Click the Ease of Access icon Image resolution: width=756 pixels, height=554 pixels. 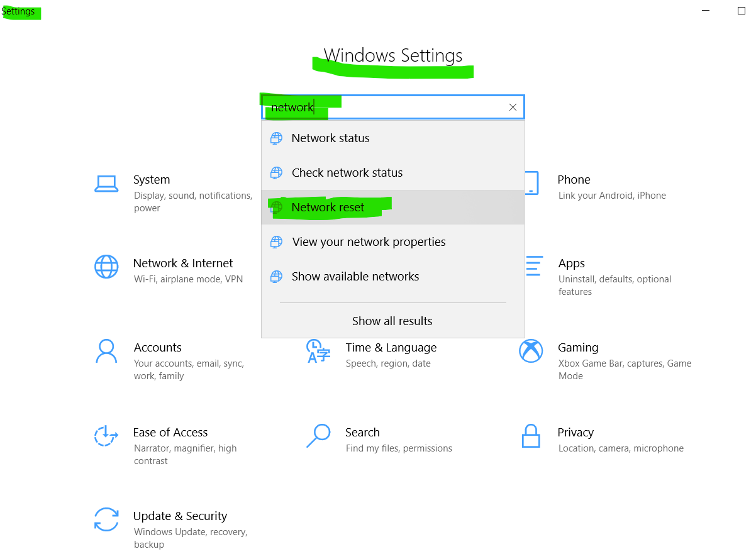(x=106, y=435)
